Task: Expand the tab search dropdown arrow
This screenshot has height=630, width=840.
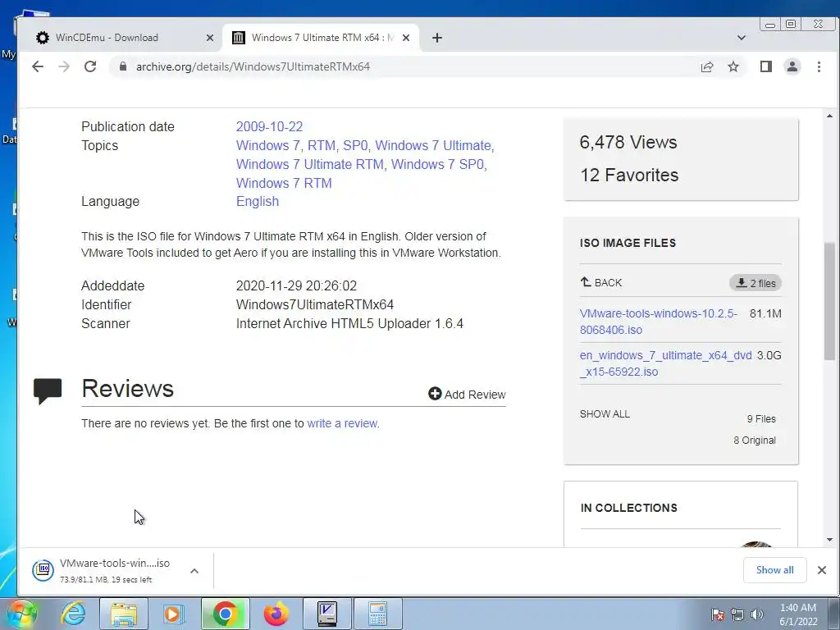Action: [x=742, y=38]
